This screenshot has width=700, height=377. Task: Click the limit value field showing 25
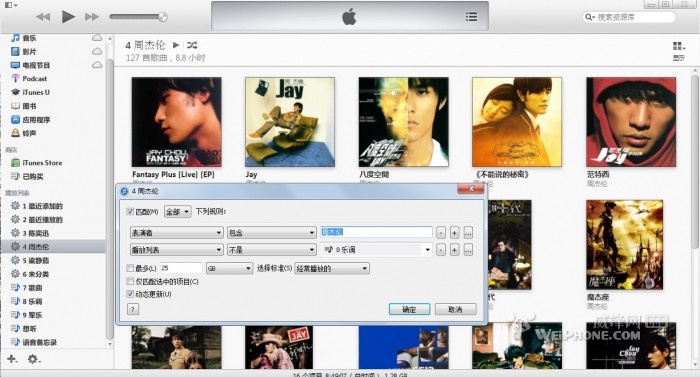click(181, 268)
